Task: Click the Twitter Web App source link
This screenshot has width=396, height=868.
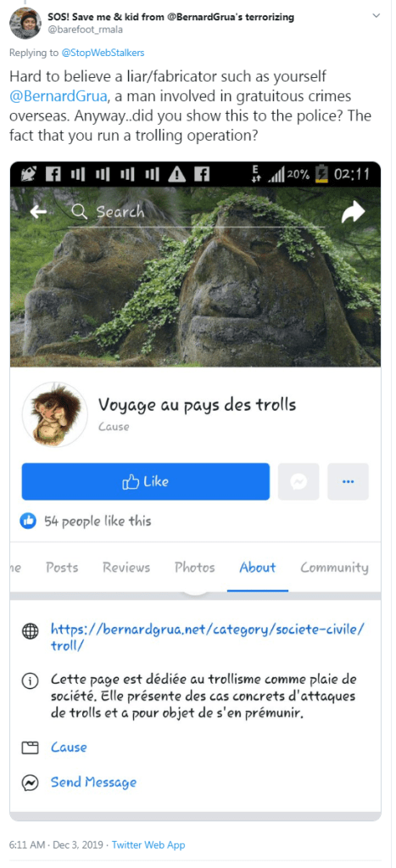Action: pyautogui.click(x=148, y=845)
